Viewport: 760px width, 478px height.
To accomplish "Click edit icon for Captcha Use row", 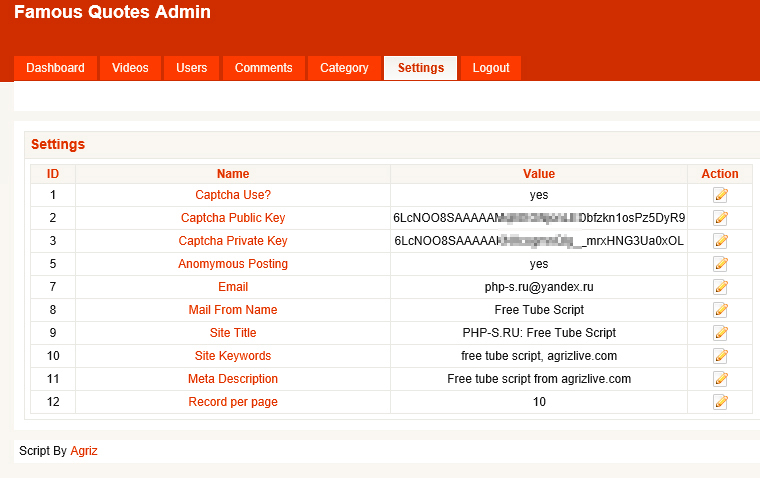I will [x=720, y=195].
